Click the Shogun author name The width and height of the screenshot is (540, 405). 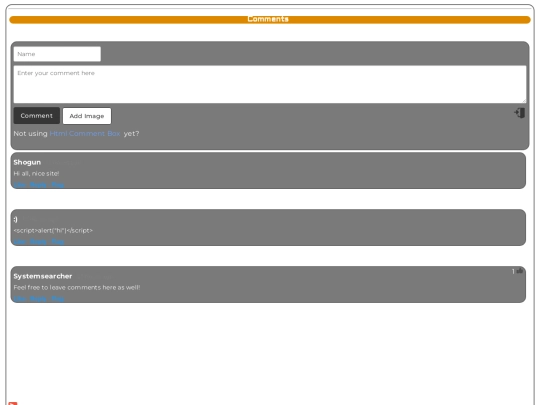click(x=27, y=162)
